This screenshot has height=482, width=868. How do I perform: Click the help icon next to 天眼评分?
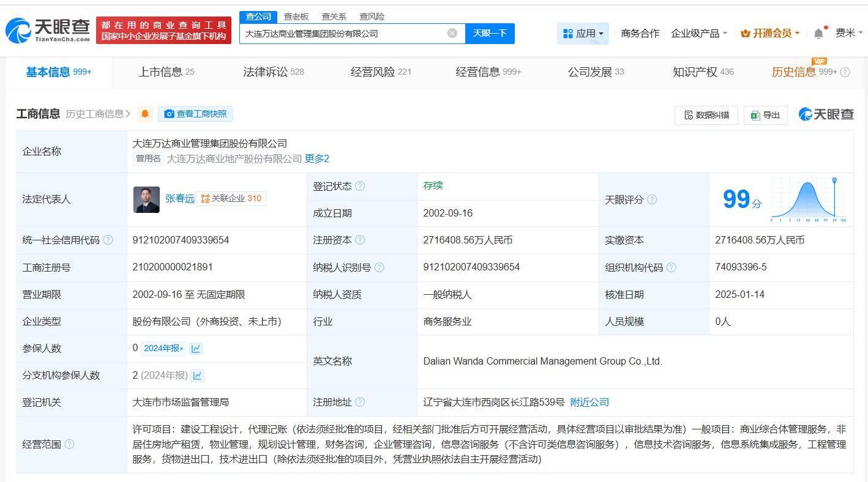tap(652, 199)
